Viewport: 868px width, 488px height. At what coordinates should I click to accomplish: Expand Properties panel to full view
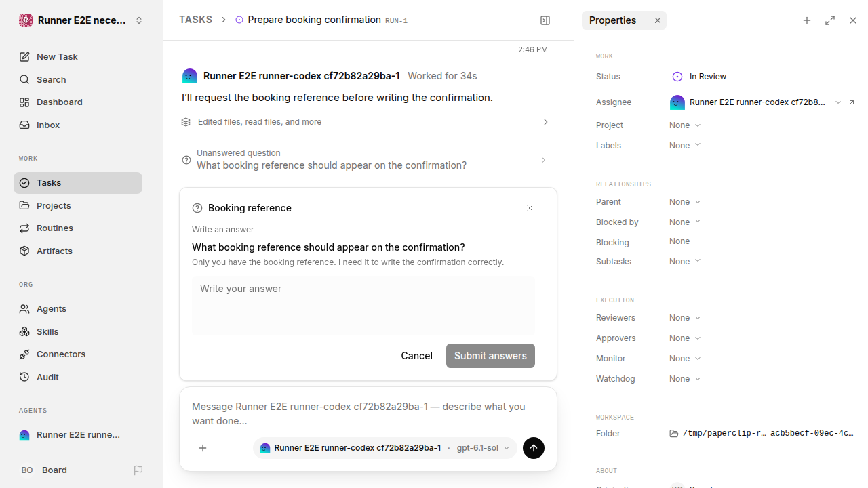(x=830, y=20)
